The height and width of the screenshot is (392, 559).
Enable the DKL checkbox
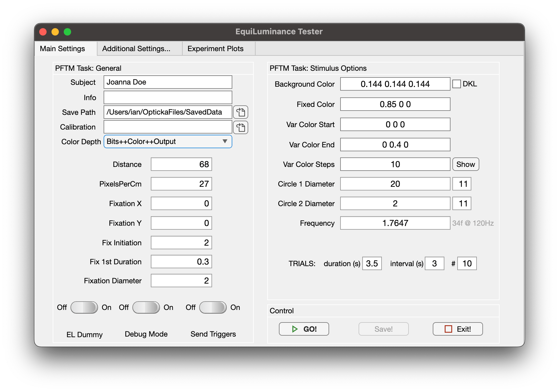click(457, 84)
